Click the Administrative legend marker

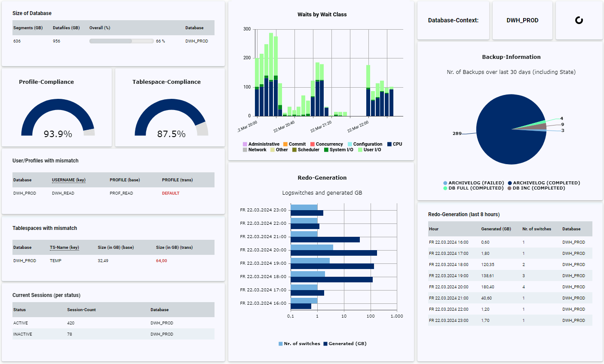click(244, 144)
